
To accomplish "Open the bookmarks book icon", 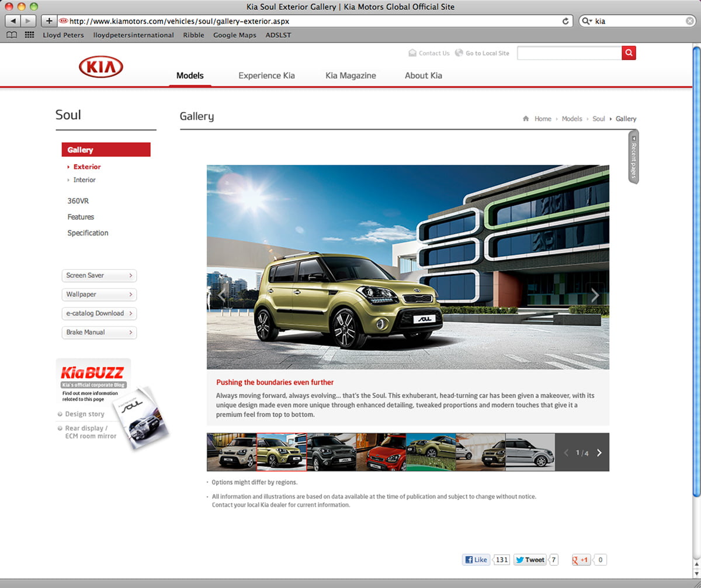I will point(12,35).
